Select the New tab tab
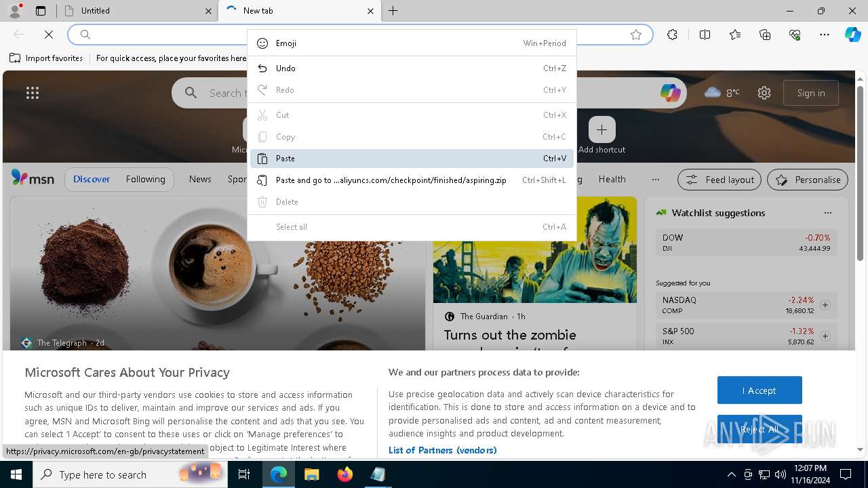 (x=299, y=11)
